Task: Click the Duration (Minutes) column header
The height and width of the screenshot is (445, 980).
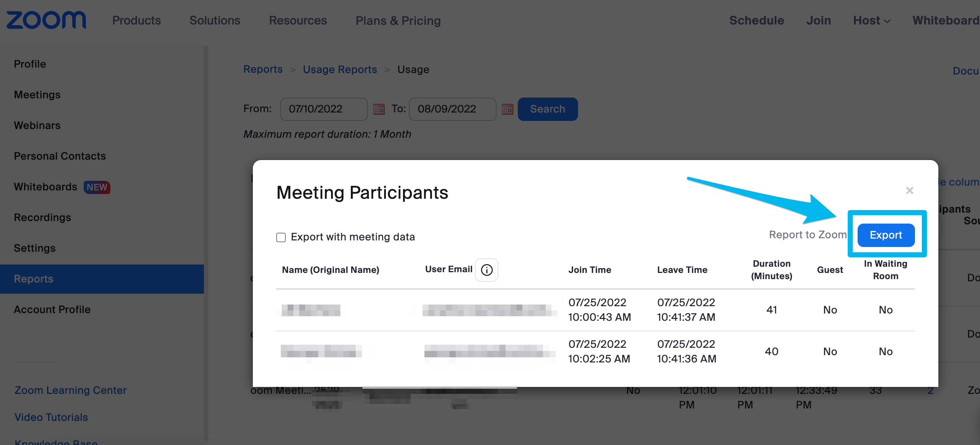Action: (771, 270)
